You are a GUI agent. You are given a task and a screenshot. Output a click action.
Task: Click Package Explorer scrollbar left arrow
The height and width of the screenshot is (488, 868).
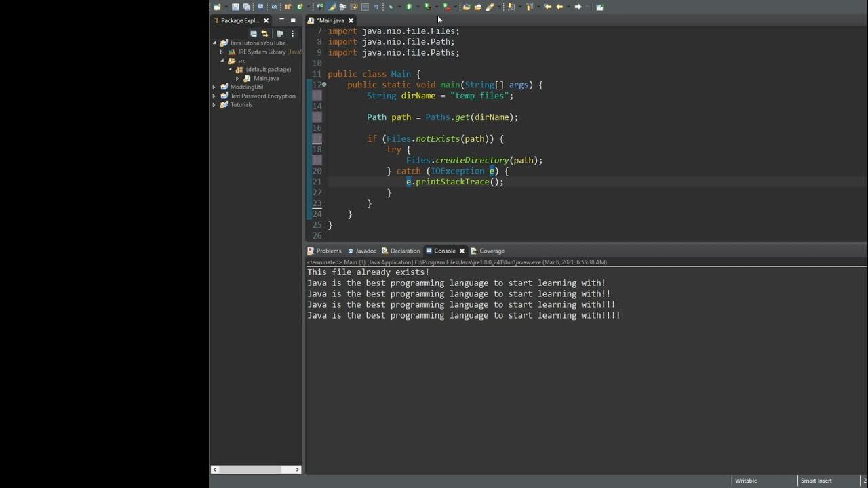(x=215, y=469)
